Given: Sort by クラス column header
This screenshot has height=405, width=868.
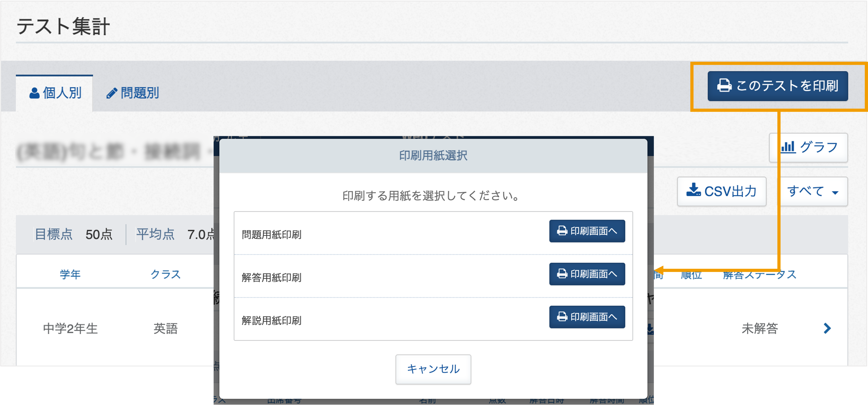Looking at the screenshot, I should click(x=165, y=274).
